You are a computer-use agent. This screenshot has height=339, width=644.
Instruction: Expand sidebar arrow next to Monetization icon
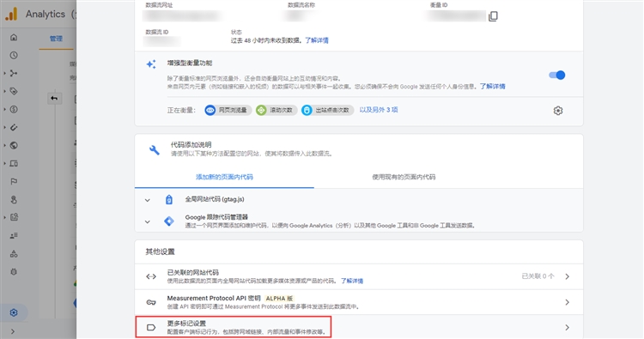click(x=4, y=109)
